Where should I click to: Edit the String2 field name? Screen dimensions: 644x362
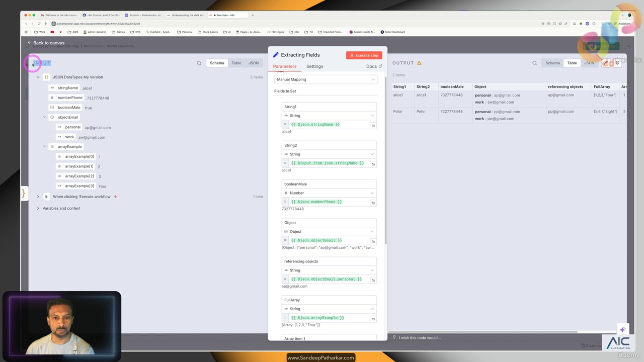click(x=329, y=145)
